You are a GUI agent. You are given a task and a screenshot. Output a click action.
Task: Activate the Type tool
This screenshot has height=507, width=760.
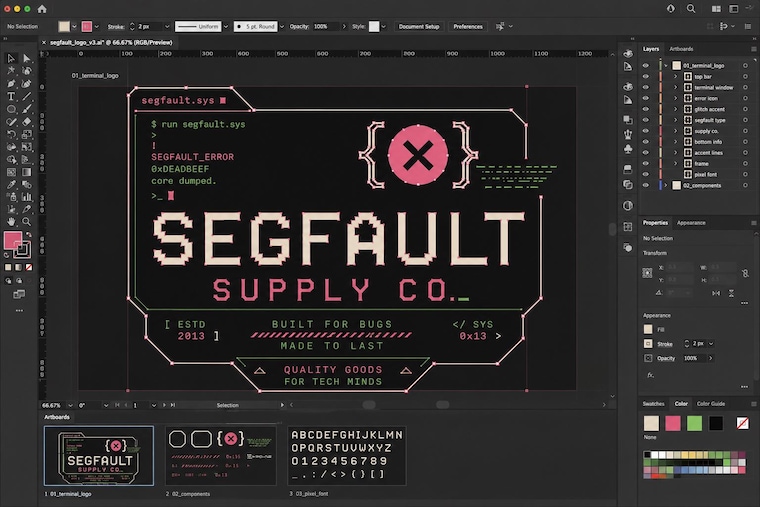11,96
